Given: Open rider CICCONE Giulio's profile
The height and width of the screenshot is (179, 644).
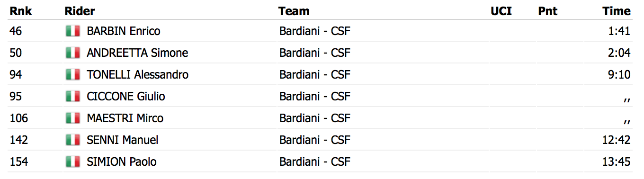Looking at the screenshot, I should (x=126, y=97).
